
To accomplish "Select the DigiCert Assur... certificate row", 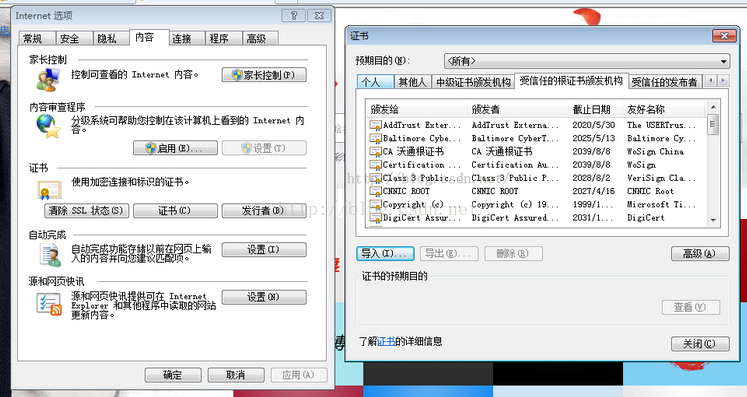I will pyautogui.click(x=535, y=218).
